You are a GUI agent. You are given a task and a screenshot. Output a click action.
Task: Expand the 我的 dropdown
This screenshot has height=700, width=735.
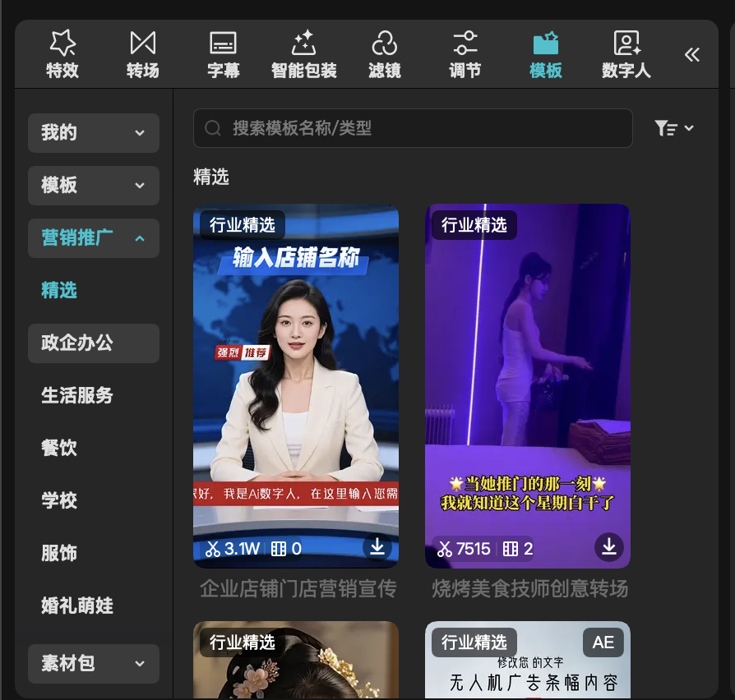[94, 133]
